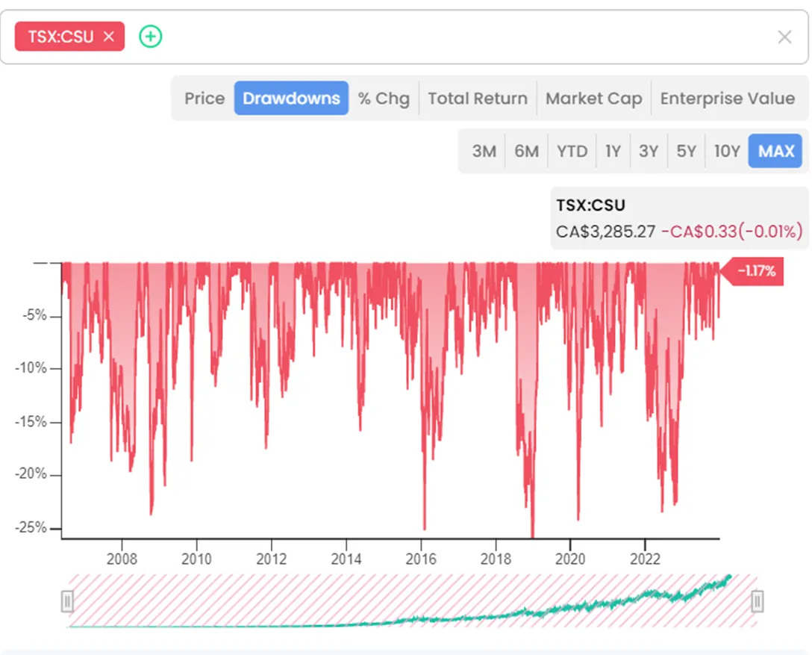This screenshot has width=812, height=655.
Task: Clear the search bar with the X icon
Action: pyautogui.click(x=784, y=37)
